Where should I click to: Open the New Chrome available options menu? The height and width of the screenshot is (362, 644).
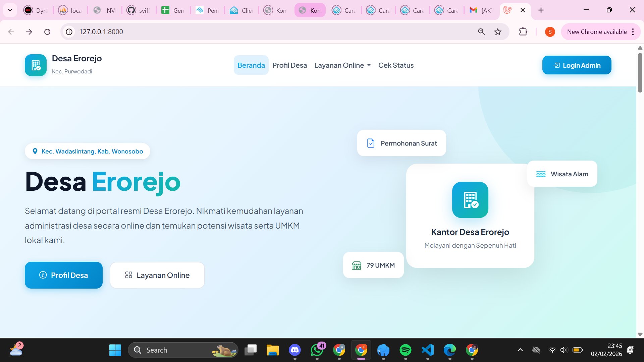[x=633, y=32]
